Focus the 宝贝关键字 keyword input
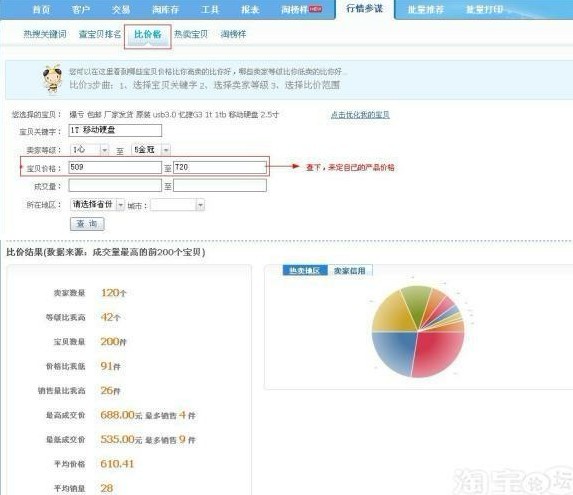The width and height of the screenshot is (573, 495). click(x=115, y=130)
